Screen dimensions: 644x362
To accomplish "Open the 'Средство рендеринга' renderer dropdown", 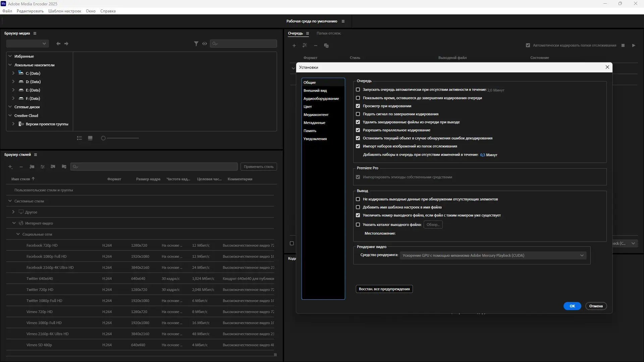I will [x=493, y=255].
